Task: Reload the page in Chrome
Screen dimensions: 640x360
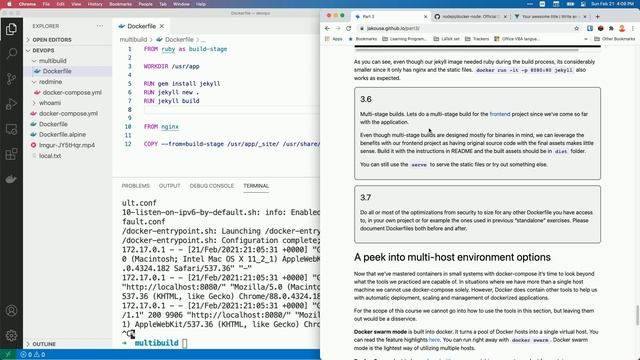Action: click(x=349, y=28)
